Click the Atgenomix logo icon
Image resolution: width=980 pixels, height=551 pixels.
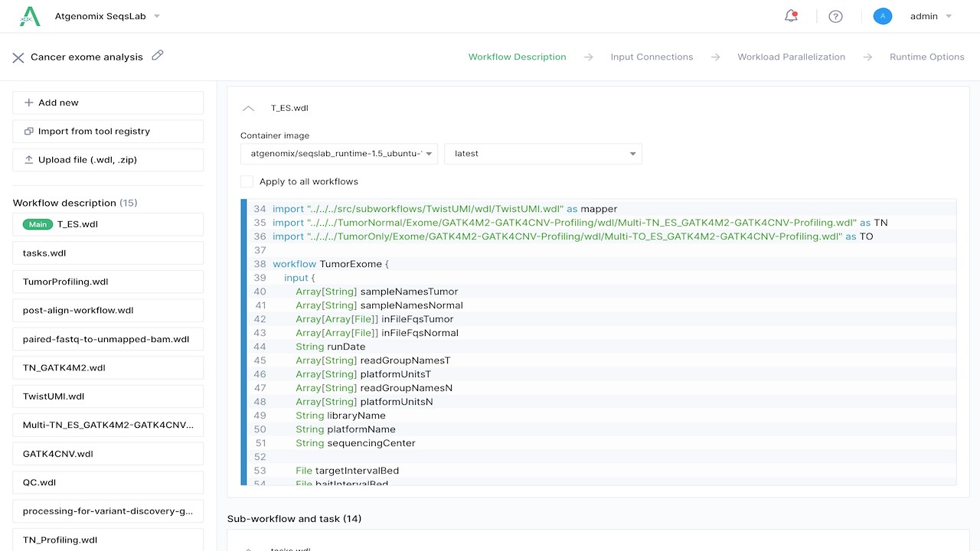pyautogui.click(x=30, y=16)
